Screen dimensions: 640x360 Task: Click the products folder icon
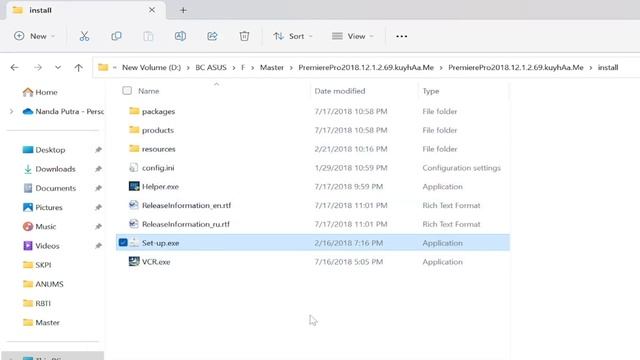[134, 130]
